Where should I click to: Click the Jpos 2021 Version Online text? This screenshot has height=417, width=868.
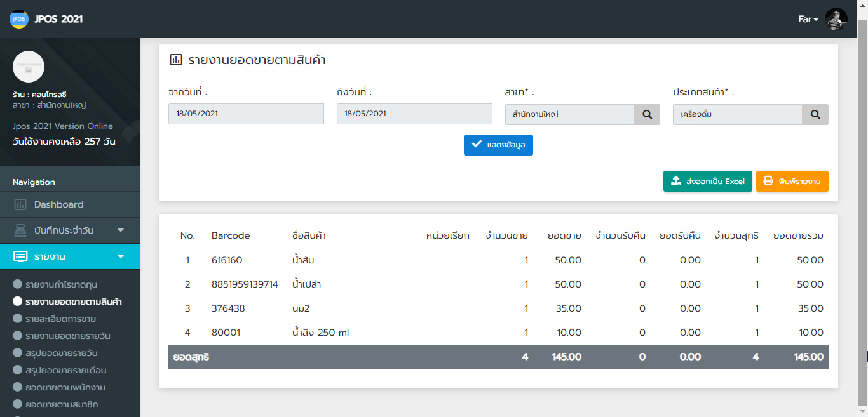point(63,126)
